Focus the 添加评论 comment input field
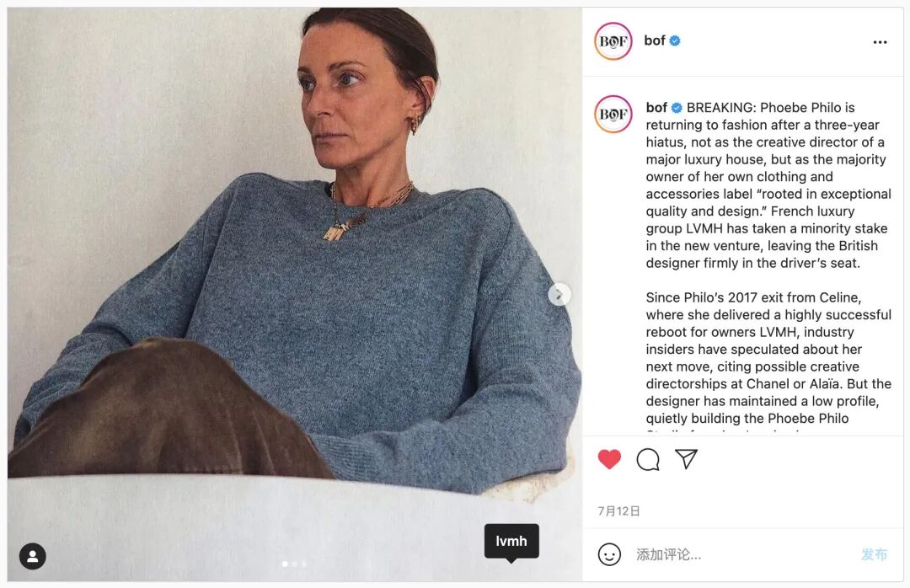910x588 pixels. click(743, 554)
